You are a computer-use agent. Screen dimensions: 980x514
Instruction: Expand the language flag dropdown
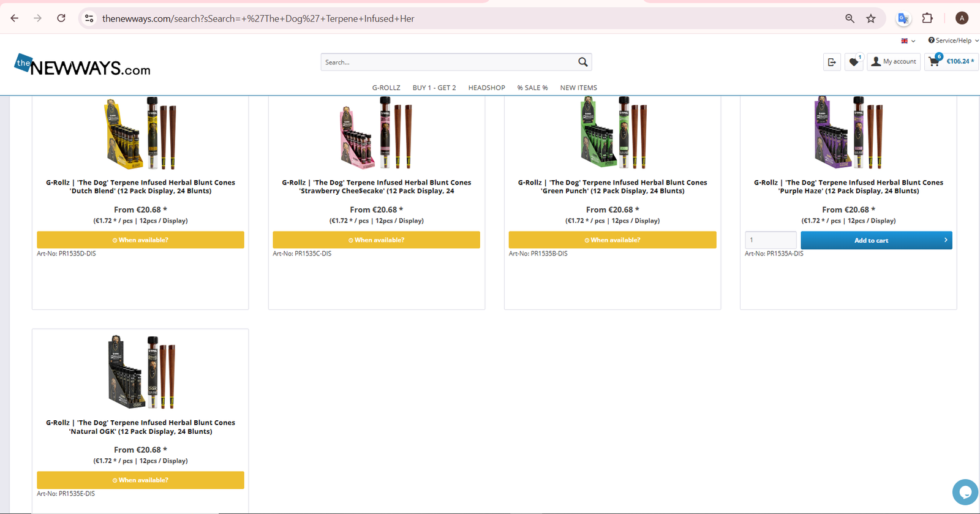click(x=908, y=41)
